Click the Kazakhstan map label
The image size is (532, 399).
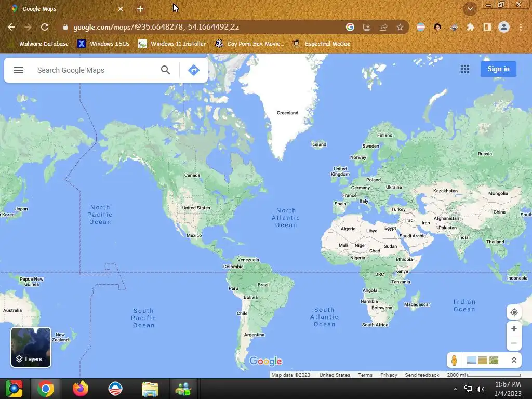[x=445, y=191]
